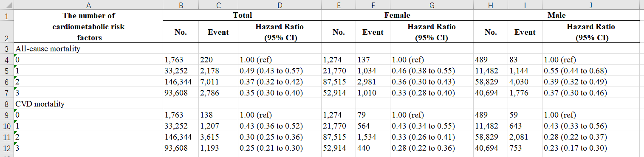Click the 'Male' group header cell
The height and width of the screenshot is (157, 644).
[556, 16]
